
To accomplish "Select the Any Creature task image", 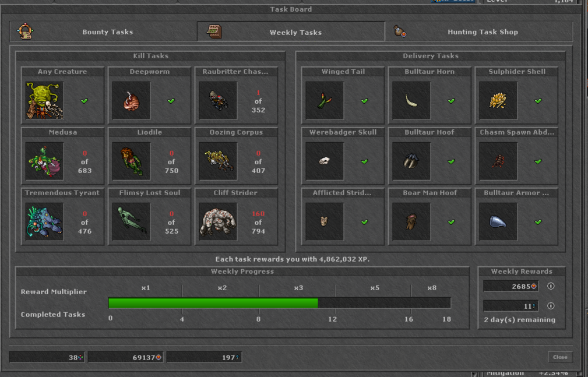I will coord(45,101).
